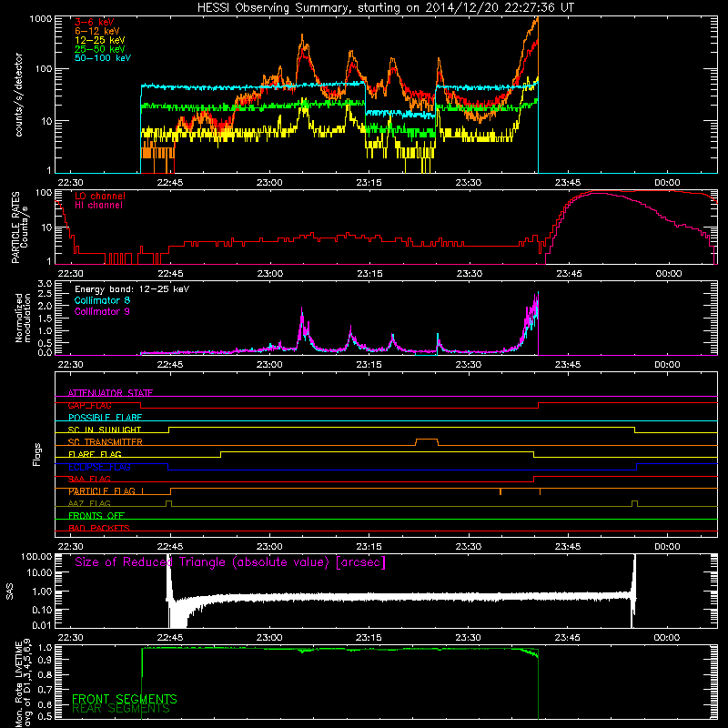Viewport: 728px width, 728px height.
Task: Click the 23:45 tick under the particle rates plot
Action: 569,274
